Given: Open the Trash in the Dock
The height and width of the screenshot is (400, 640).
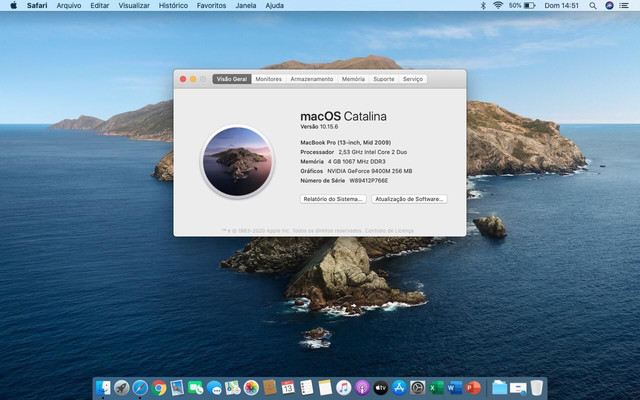Looking at the screenshot, I should click(x=537, y=387).
